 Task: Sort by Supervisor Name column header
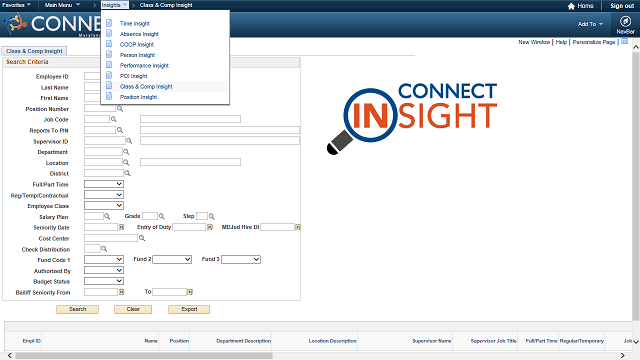pyautogui.click(x=431, y=341)
